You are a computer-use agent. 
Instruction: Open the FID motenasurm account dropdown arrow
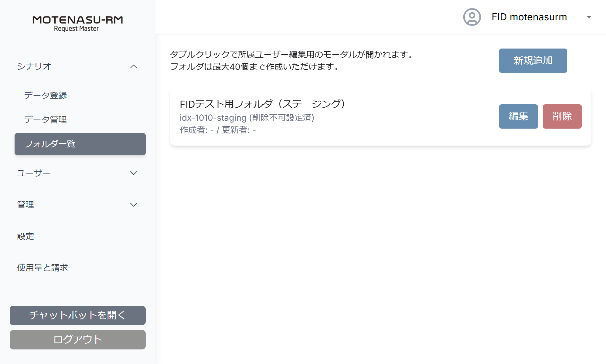coord(589,17)
